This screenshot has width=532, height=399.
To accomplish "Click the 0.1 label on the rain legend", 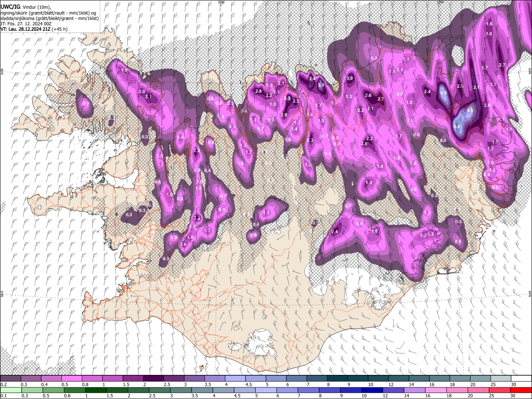I will click(x=3, y=396).
